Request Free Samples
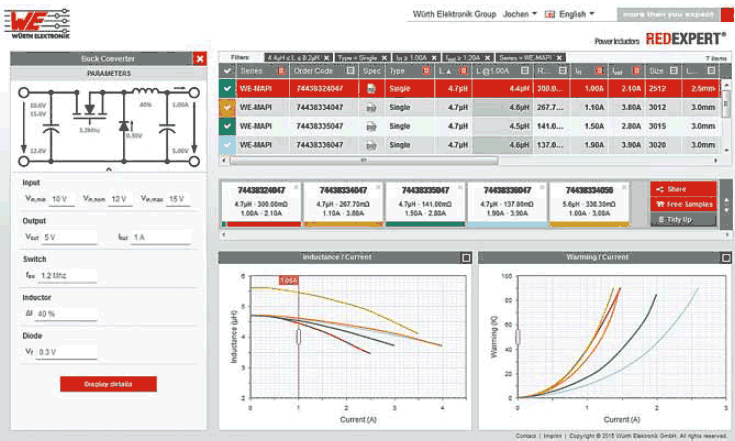 pos(683,204)
